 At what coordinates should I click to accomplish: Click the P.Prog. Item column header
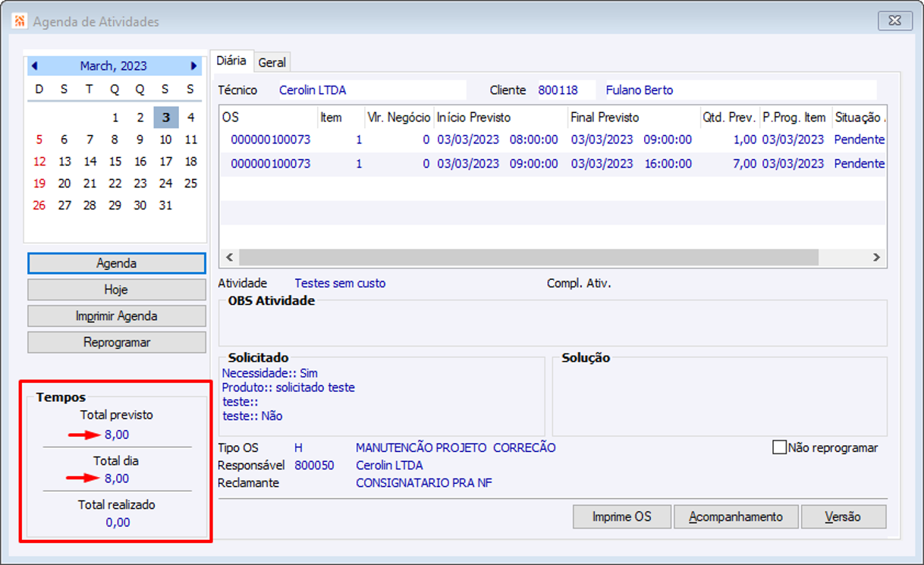click(795, 118)
